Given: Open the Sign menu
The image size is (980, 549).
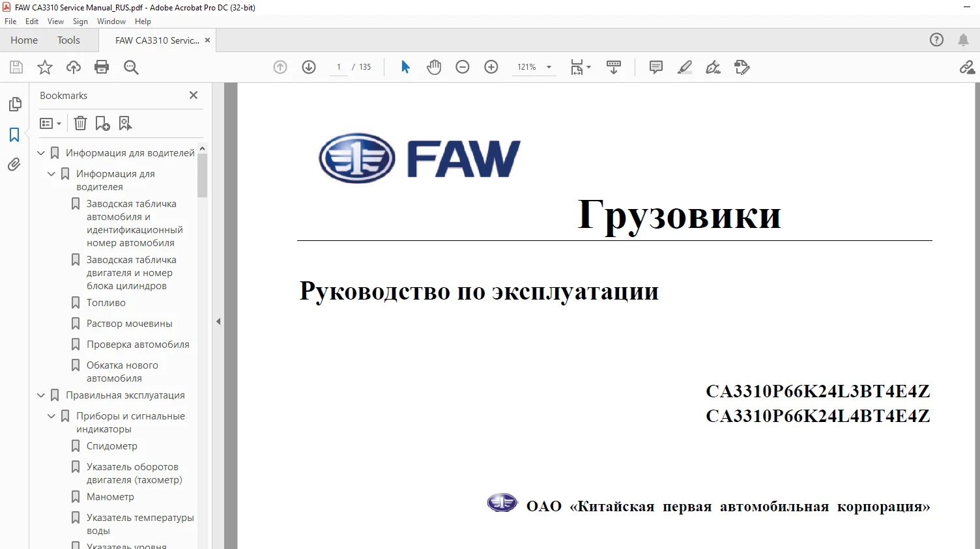Looking at the screenshot, I should [80, 21].
